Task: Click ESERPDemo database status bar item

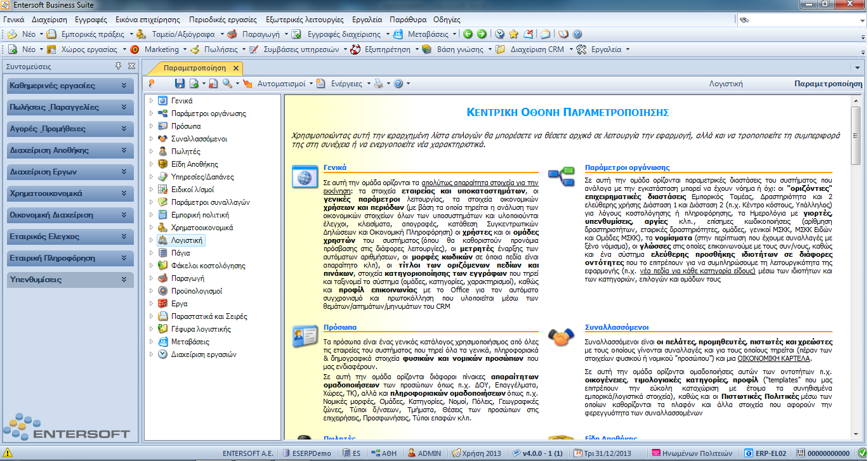Action: pos(307,453)
